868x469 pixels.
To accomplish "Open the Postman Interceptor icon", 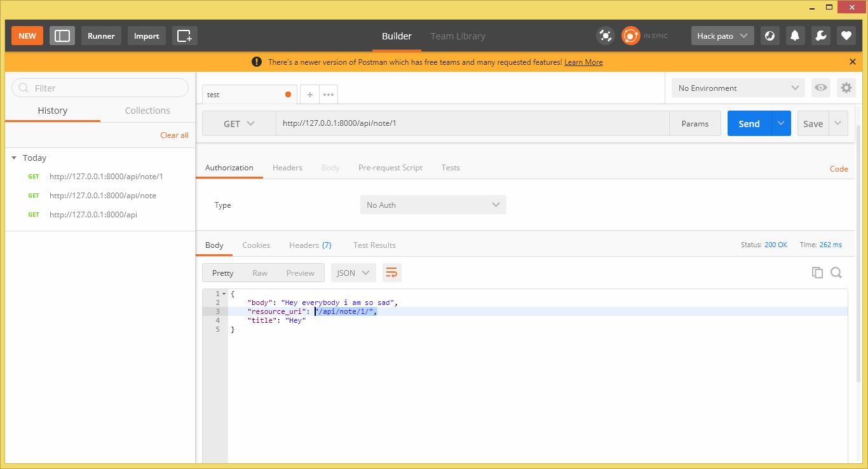I will point(606,36).
